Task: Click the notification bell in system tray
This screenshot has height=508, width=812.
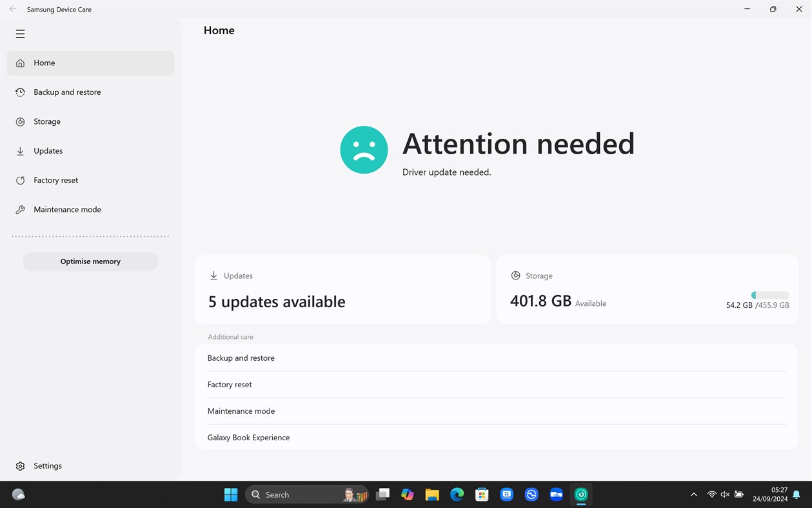Action: pos(795,494)
